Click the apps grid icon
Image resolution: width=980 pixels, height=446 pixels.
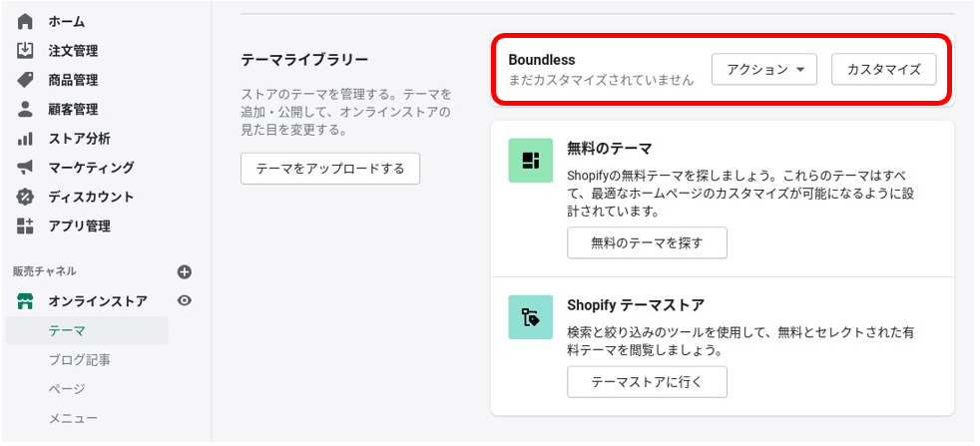coord(25,226)
